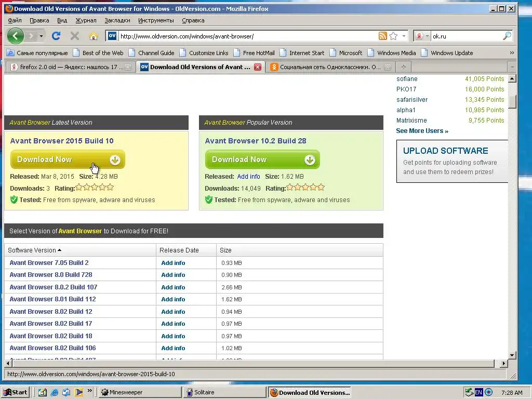
Task: Rate the Latest Version using its stars
Action: 95,187
